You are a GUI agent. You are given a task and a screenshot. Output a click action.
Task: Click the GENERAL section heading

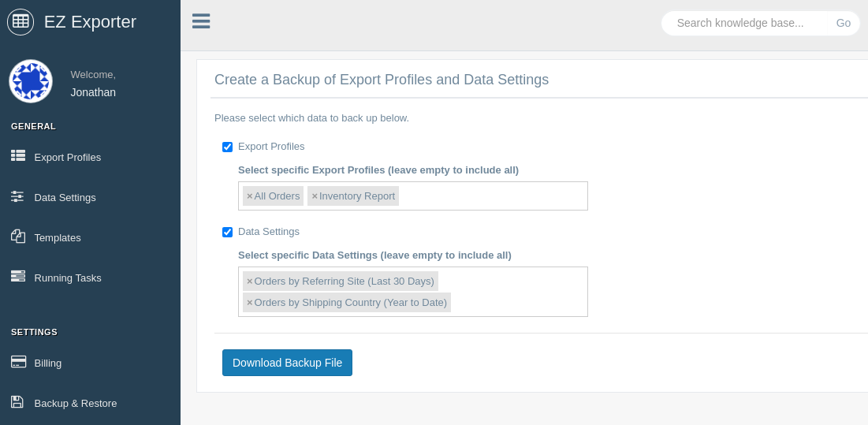pyautogui.click(x=33, y=126)
